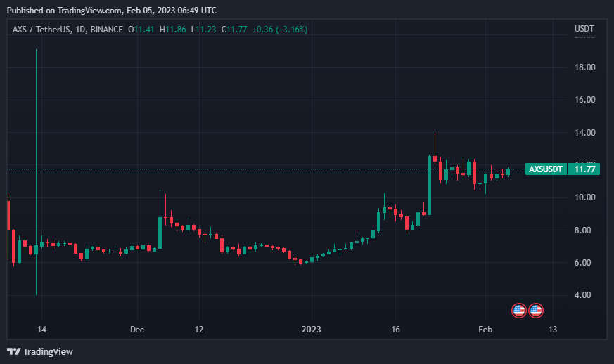
Task: Click the 16 date label on time axis
Action: pyautogui.click(x=395, y=330)
